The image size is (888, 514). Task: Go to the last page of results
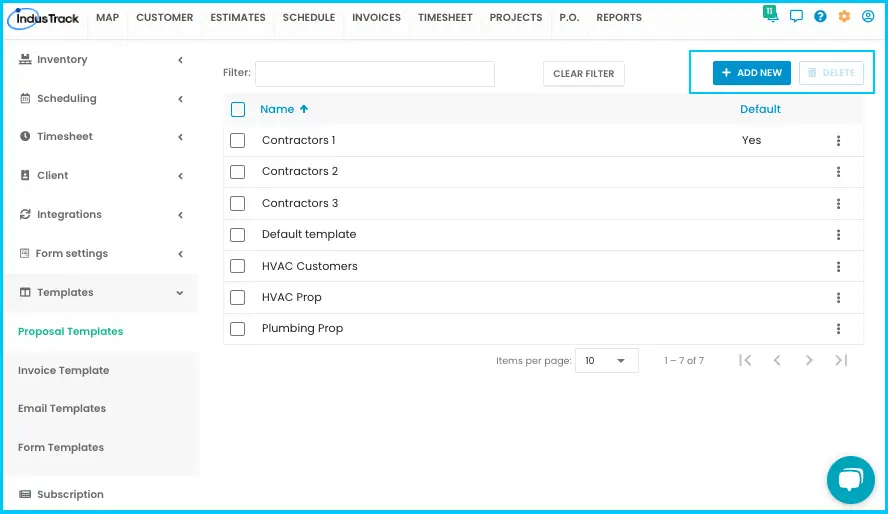point(841,360)
